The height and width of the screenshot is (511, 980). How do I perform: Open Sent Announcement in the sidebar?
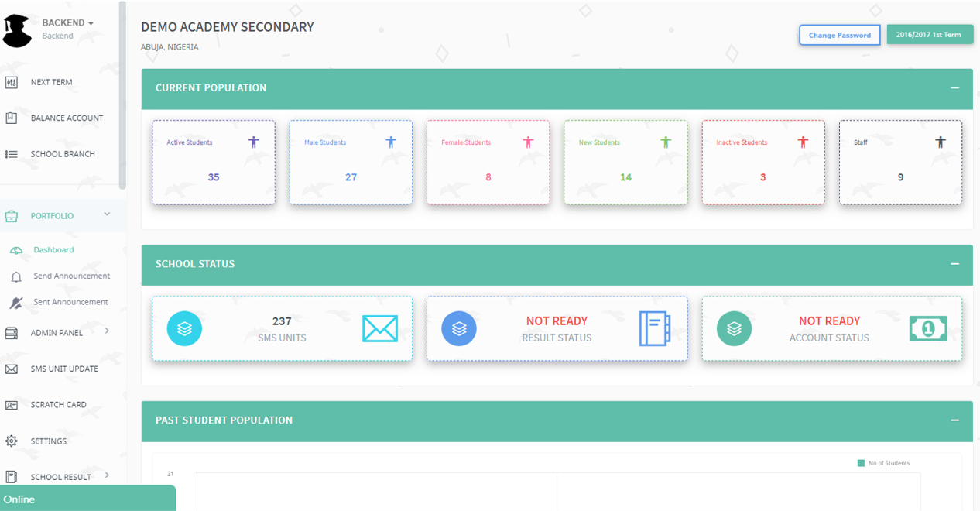pyautogui.click(x=70, y=302)
